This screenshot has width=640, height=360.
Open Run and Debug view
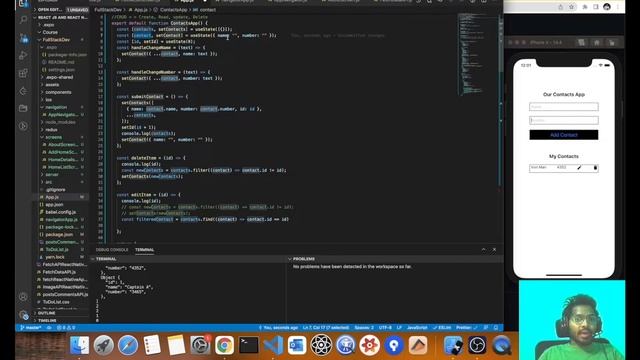pyautogui.click(x=24, y=56)
